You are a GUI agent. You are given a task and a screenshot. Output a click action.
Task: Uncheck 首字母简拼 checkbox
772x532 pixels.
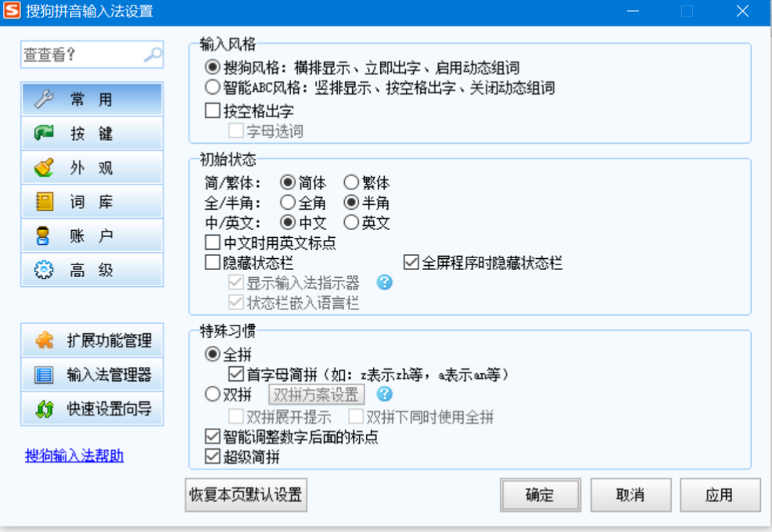click(236, 374)
